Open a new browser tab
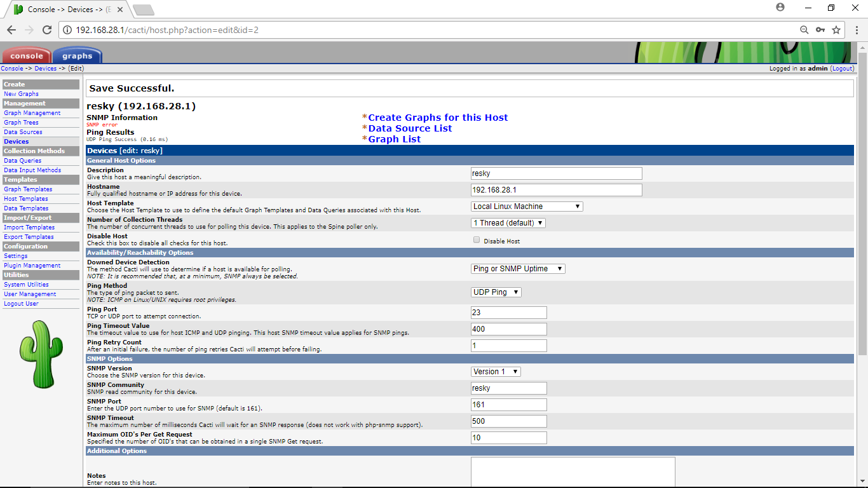868x488 pixels. [144, 10]
